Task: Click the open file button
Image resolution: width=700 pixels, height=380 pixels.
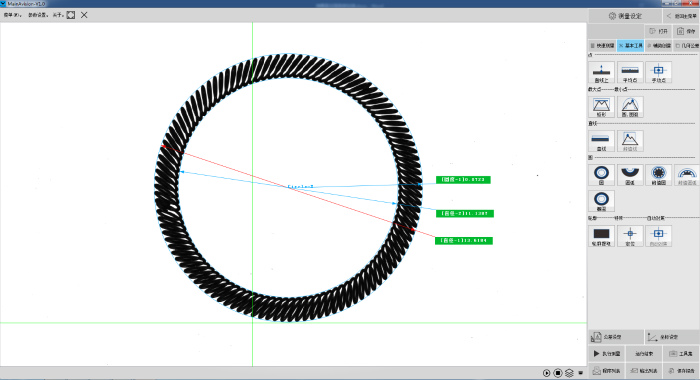Action: click(658, 31)
